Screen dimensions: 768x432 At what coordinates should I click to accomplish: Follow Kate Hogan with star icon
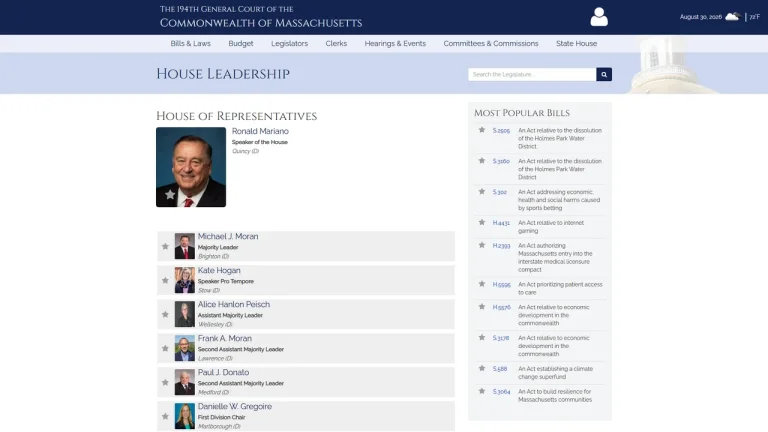[165, 281]
